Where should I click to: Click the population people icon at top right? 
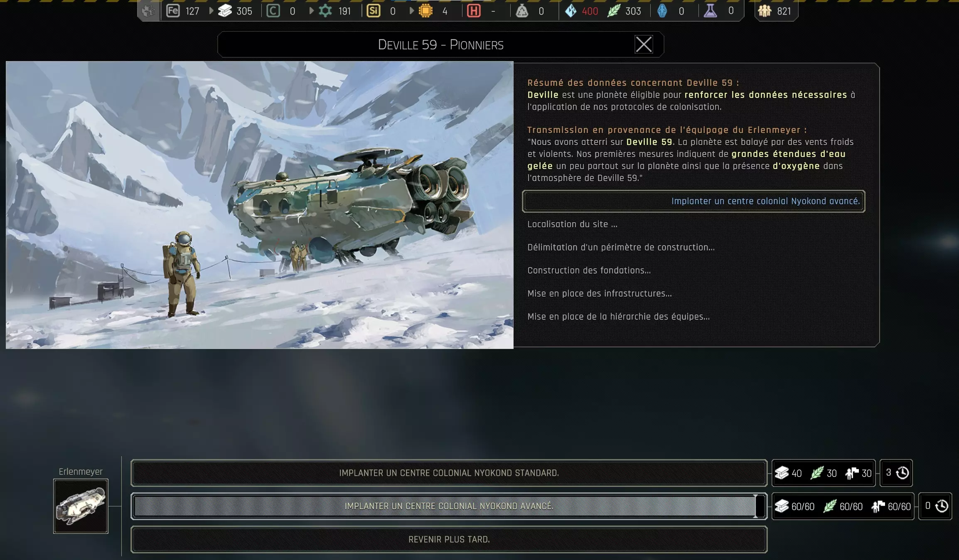765,11
